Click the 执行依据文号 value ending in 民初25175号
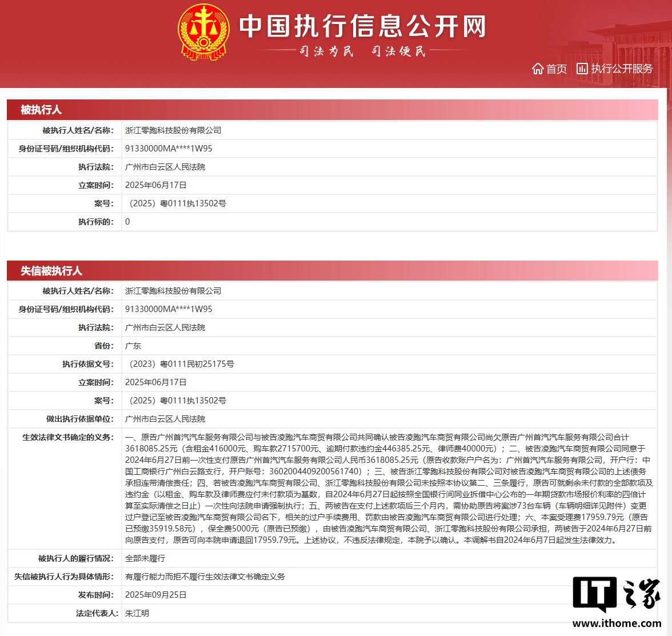The width and height of the screenshot is (672, 636). (179, 364)
